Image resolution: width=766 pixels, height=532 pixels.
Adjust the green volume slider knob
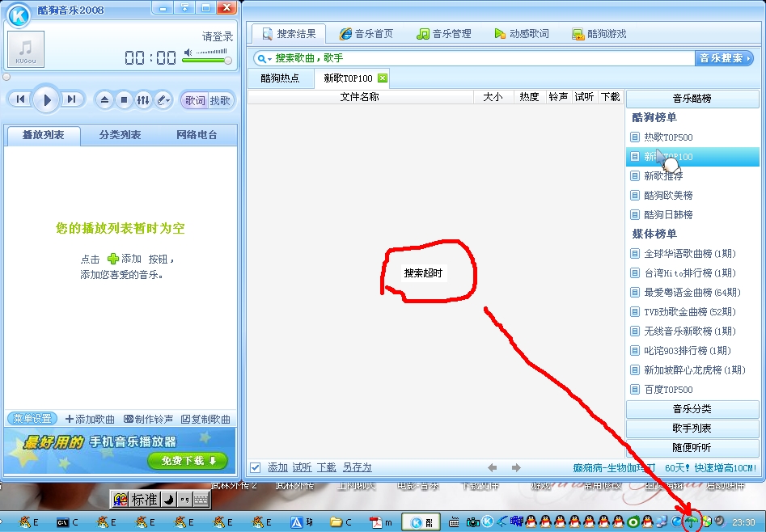click(227, 61)
